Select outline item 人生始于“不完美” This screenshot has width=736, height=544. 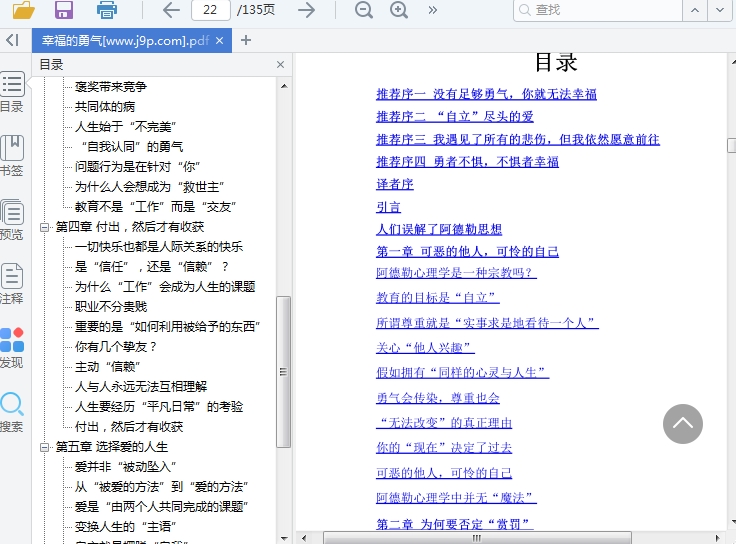[126, 127]
